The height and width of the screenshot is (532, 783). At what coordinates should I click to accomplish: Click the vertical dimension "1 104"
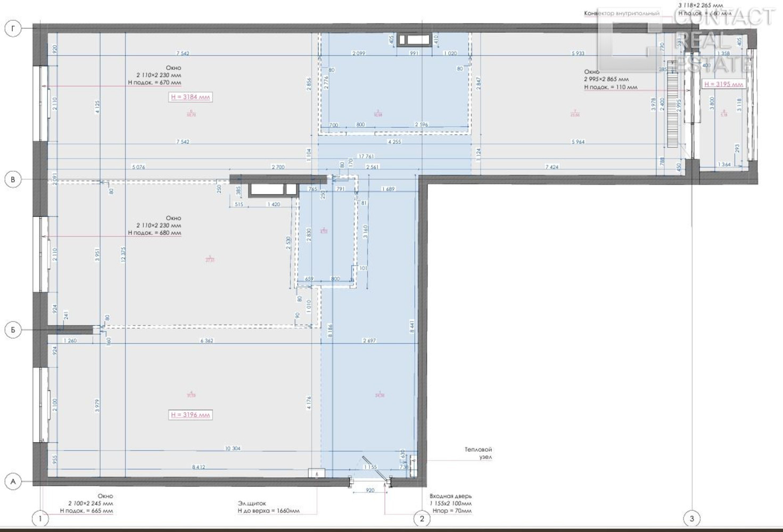(x=309, y=154)
